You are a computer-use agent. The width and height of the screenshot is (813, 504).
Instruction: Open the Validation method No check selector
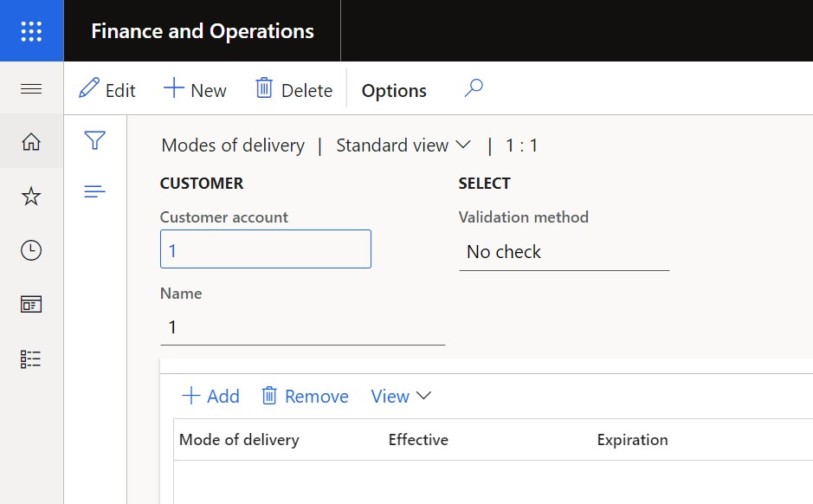[x=563, y=252]
